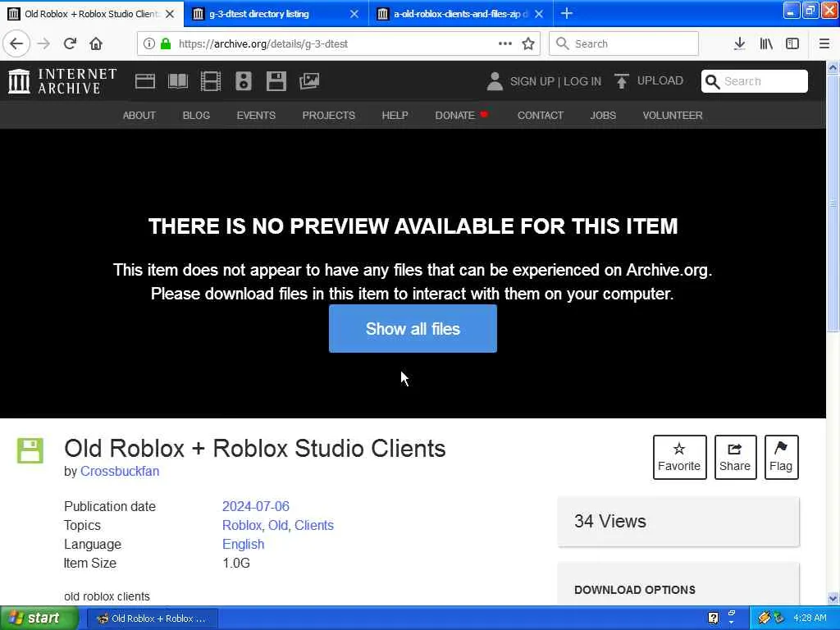Open the browser home page icon
Screen dimensions: 840x630
[x=96, y=43]
